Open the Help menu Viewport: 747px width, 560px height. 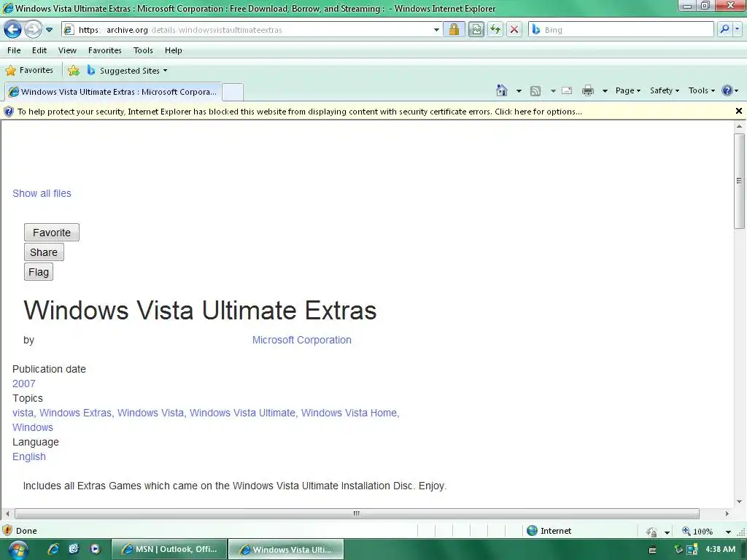coord(174,50)
